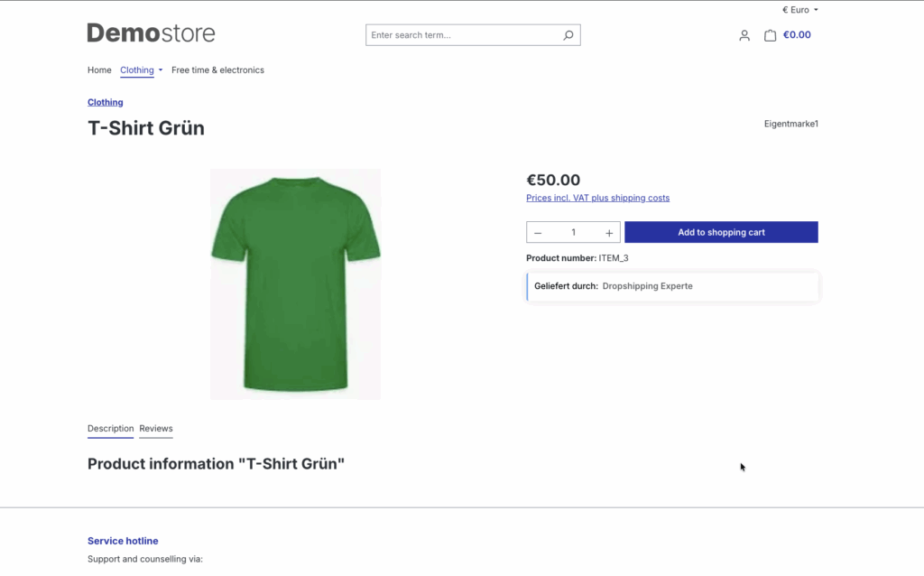This screenshot has height=576, width=924.
Task: Click the Eigentmarke1 manufacturer link
Action: pos(790,124)
